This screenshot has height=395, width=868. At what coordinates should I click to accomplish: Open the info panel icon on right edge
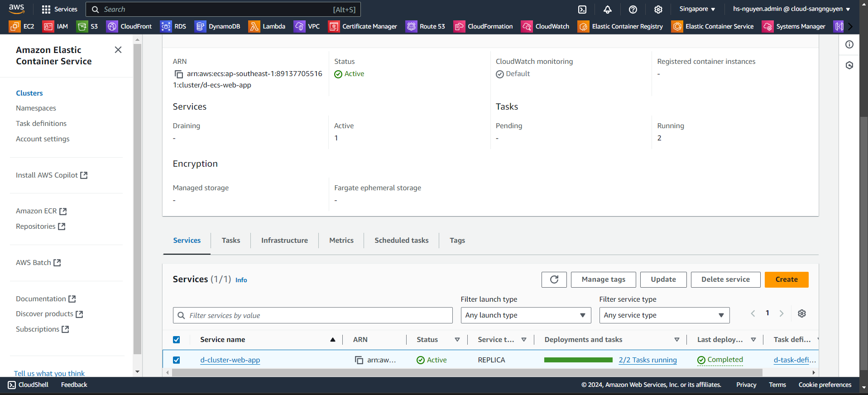[849, 44]
